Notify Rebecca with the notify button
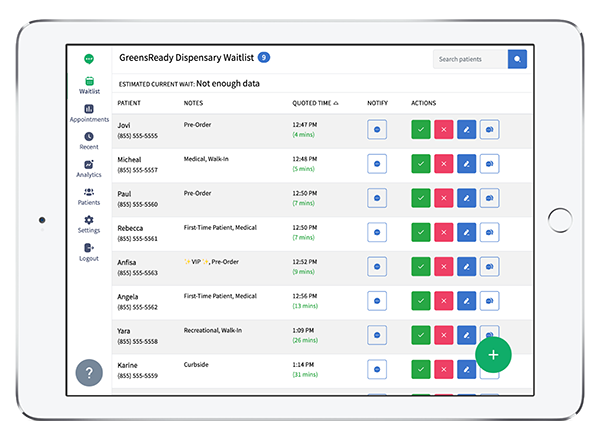This screenshot has height=440, width=600. click(x=377, y=232)
